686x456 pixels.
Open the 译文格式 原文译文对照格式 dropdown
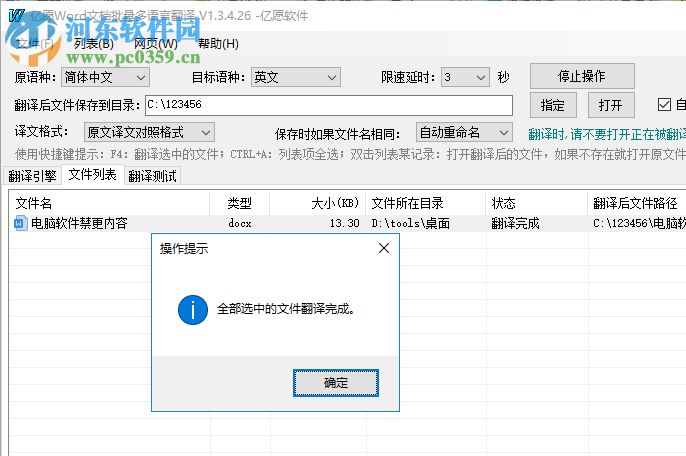click(x=149, y=132)
